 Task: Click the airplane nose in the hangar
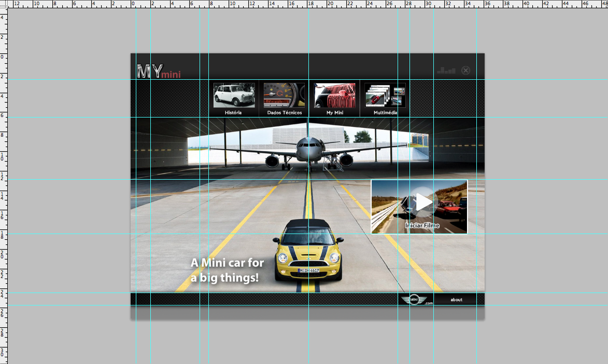[x=308, y=150]
